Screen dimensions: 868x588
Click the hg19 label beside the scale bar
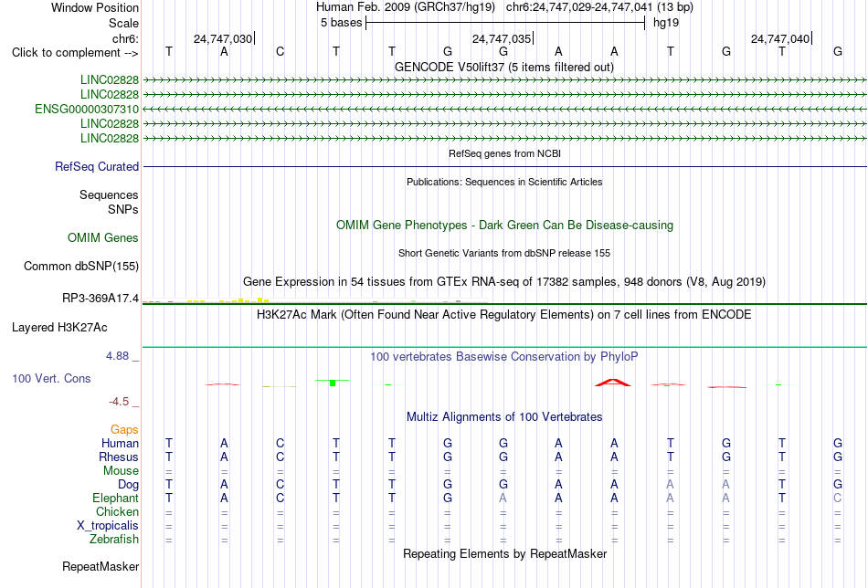tap(666, 23)
